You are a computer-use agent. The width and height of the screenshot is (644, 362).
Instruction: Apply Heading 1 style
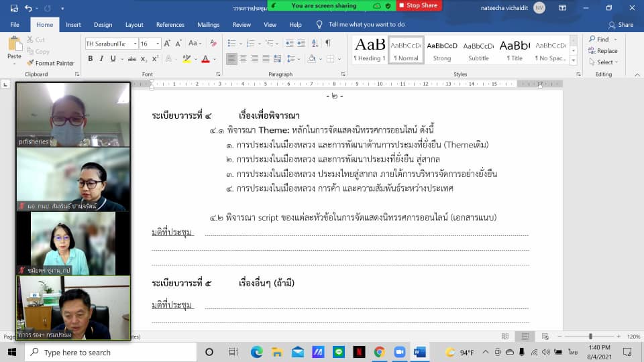(370, 50)
